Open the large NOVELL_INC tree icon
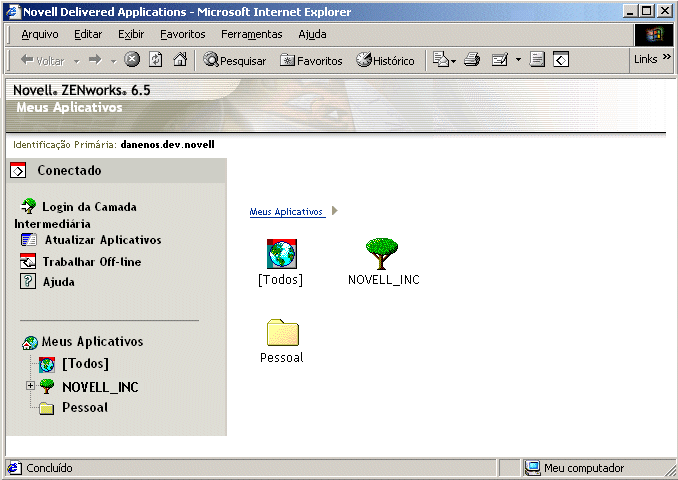Image resolution: width=678 pixels, height=480 pixels. point(382,253)
